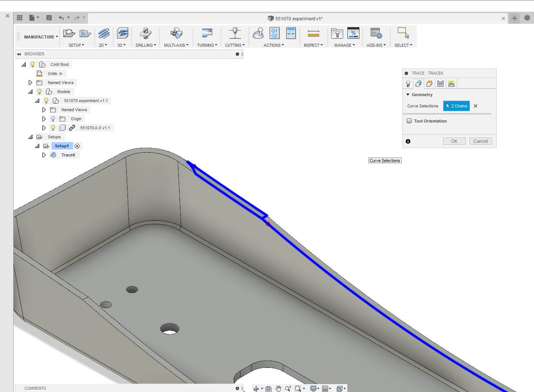
Task: Click the Turning operation icon
Action: point(207,34)
